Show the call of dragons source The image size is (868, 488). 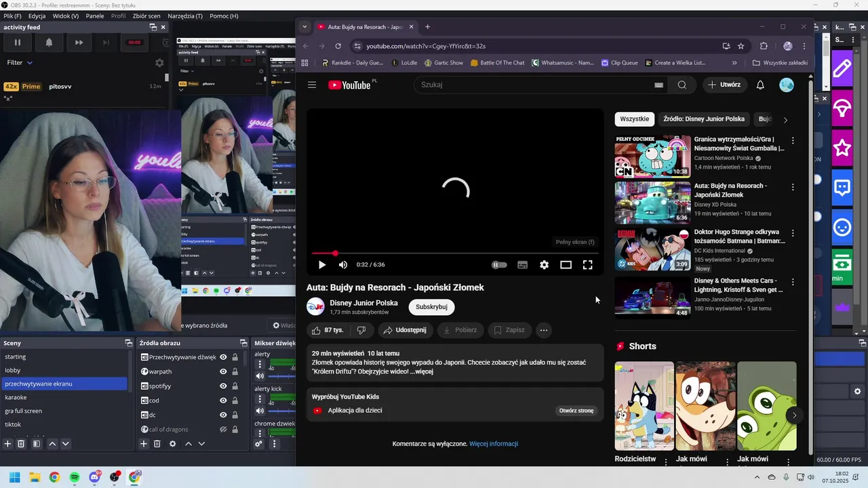pos(223,429)
